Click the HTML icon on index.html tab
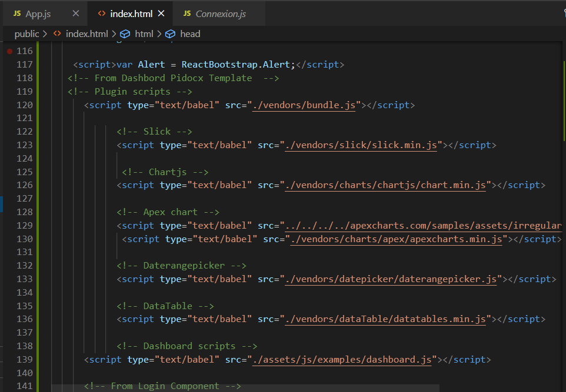566x392 pixels. (x=101, y=14)
